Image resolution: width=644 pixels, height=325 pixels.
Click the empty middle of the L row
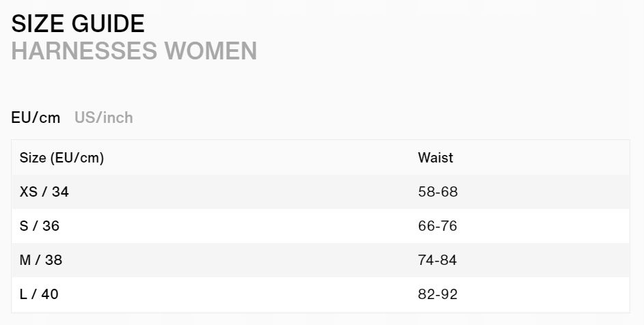(239, 294)
